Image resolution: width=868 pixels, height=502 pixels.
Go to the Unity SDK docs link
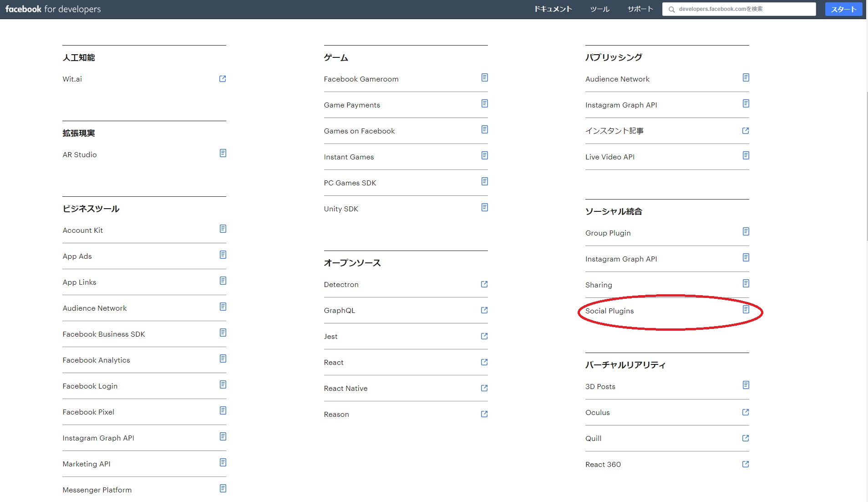tap(341, 209)
